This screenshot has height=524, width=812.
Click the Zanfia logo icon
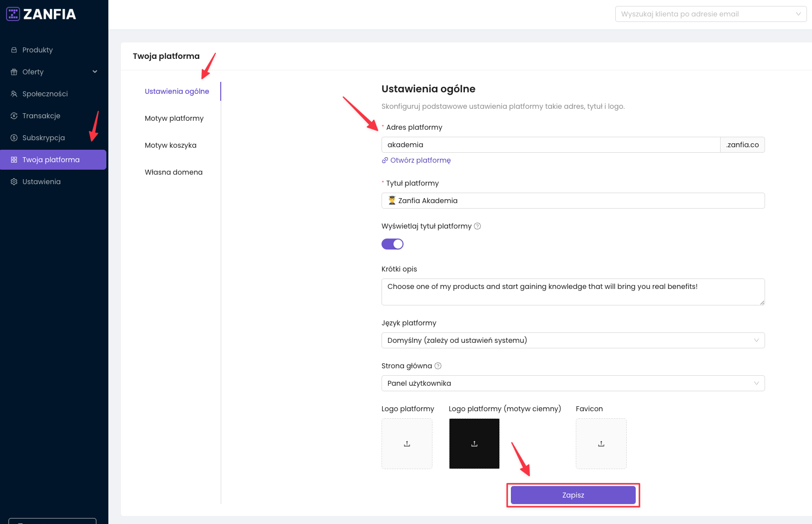13,14
